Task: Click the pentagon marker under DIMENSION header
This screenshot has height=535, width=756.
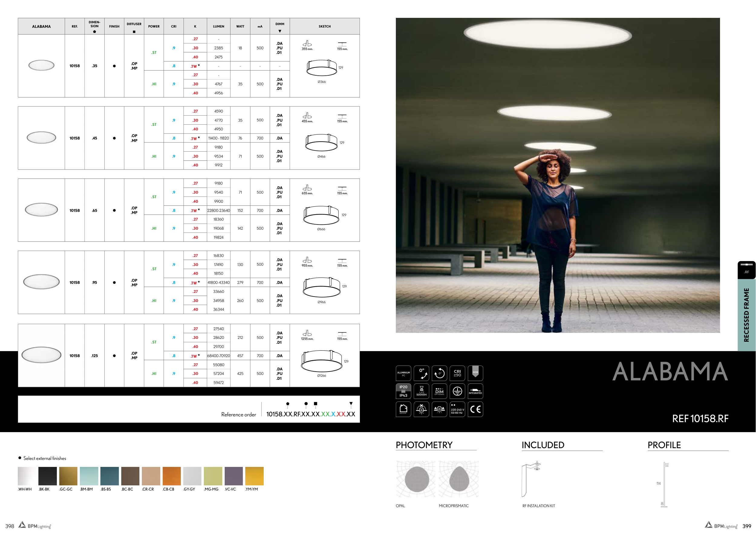Action: (94, 32)
